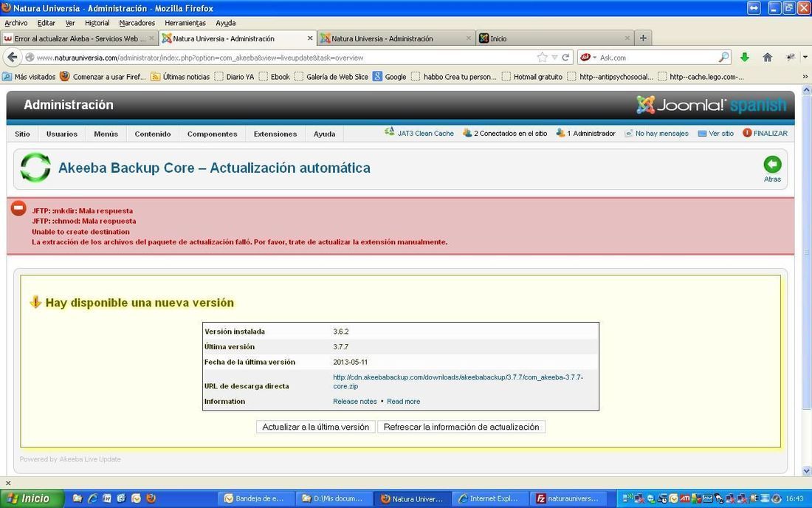812x508 pixels.
Task: Click the JAT3 Clean Cache icon
Action: pos(390,133)
